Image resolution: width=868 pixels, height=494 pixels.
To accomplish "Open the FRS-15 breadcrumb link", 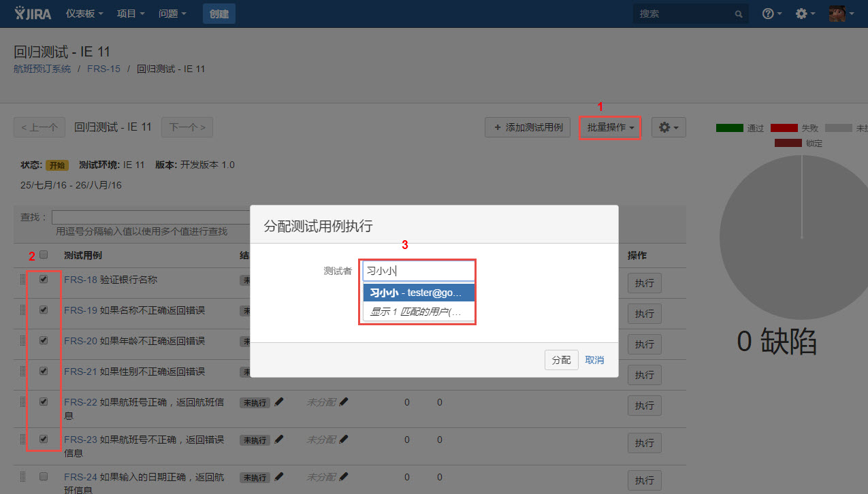I will [x=103, y=69].
